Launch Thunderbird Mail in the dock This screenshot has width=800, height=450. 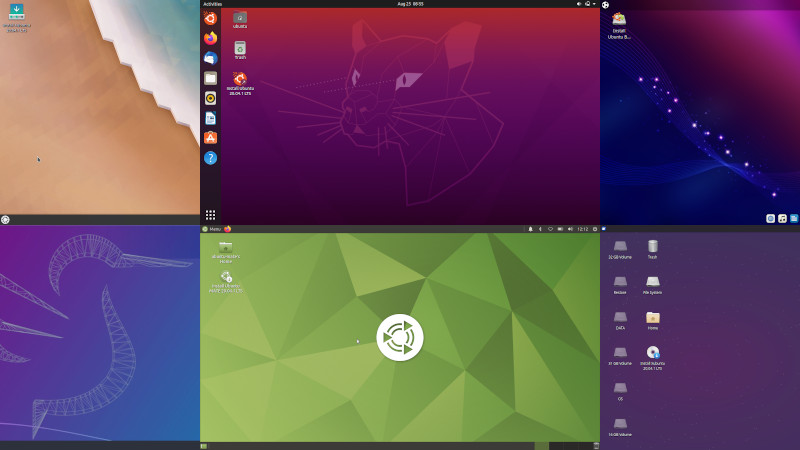210,58
